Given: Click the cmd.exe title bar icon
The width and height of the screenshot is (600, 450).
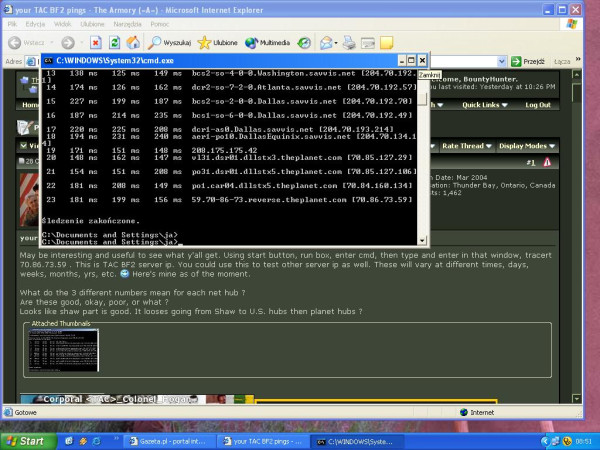Looking at the screenshot, I should pos(47,61).
